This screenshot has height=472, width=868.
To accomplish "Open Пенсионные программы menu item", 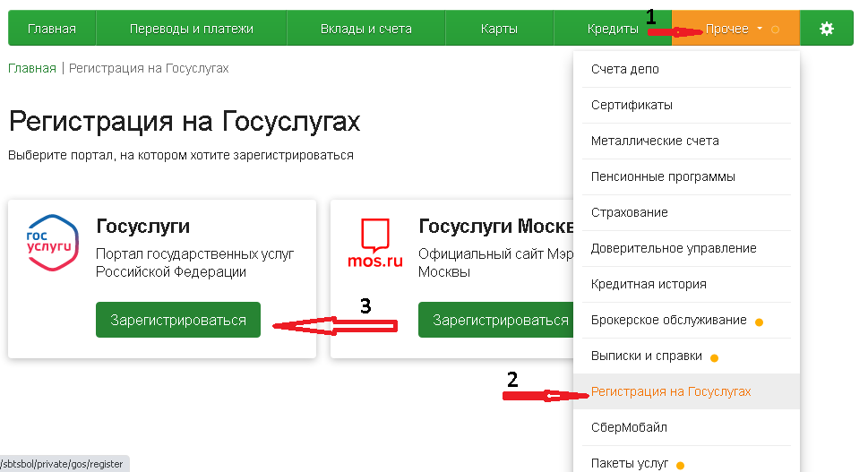I will [686, 176].
